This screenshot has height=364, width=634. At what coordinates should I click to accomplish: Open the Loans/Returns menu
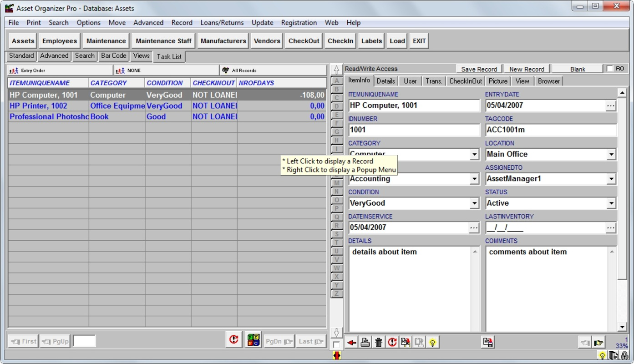[x=222, y=23]
